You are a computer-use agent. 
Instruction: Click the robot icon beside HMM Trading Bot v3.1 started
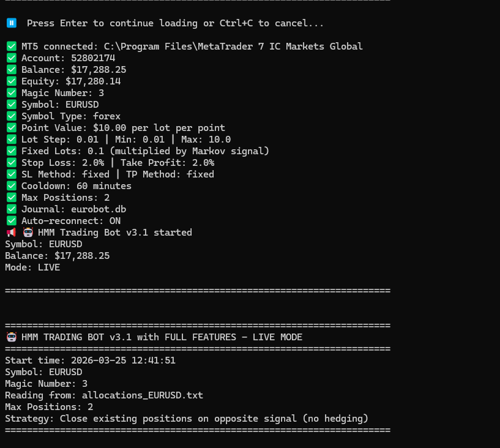(x=28, y=233)
